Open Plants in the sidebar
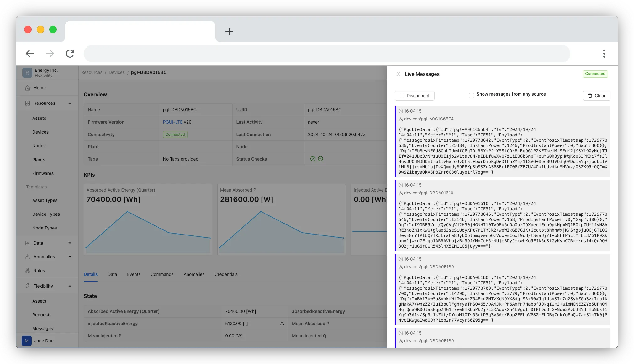This screenshot has width=634, height=364. tap(39, 160)
